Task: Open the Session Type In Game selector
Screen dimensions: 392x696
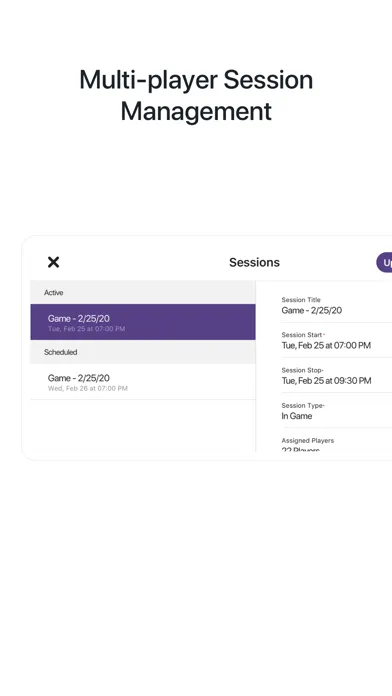Action: (337, 411)
